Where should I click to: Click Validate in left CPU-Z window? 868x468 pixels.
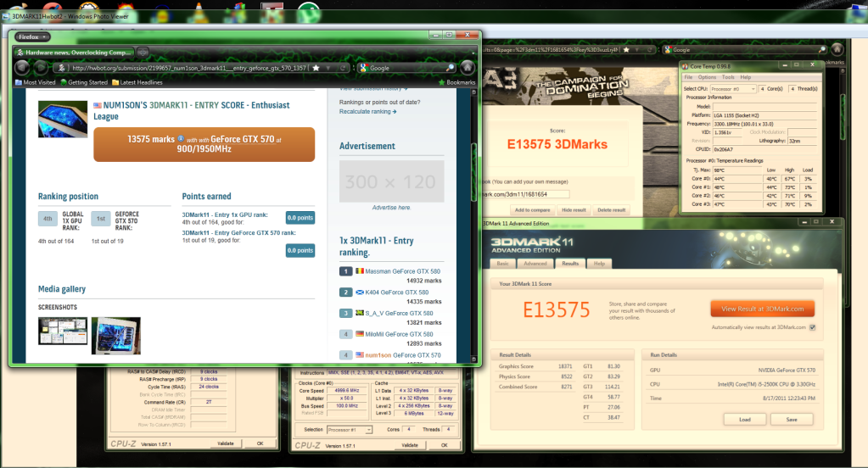(x=226, y=443)
